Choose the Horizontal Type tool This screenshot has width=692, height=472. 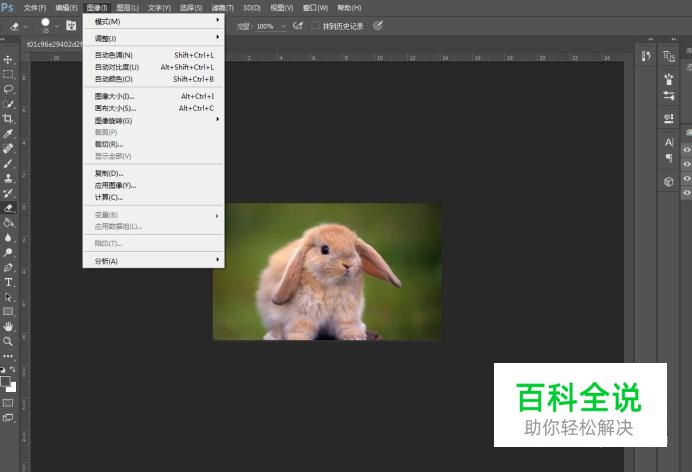8,282
